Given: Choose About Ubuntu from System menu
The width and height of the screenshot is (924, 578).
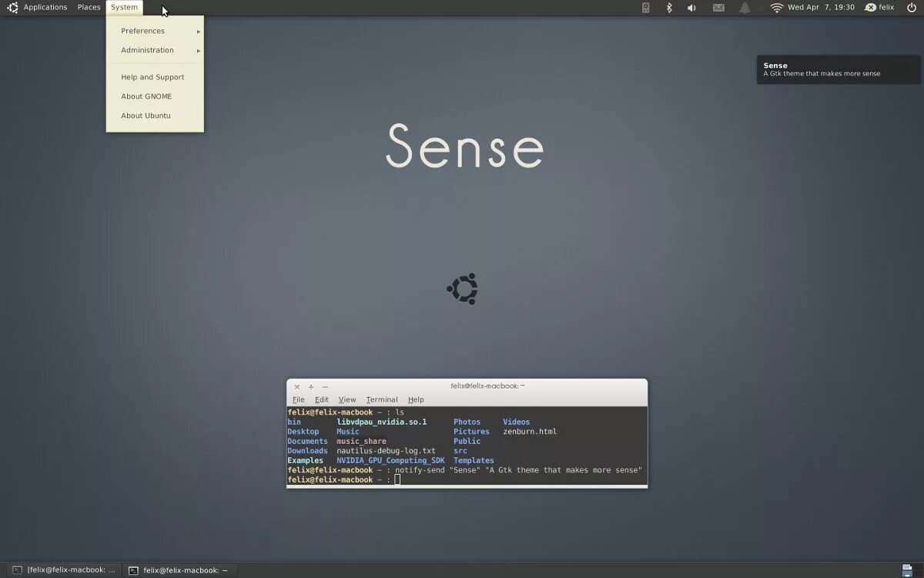Looking at the screenshot, I should click(155, 116).
